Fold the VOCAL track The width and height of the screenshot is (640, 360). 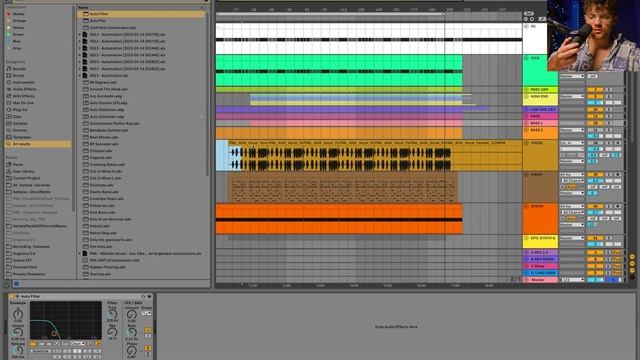526,144
